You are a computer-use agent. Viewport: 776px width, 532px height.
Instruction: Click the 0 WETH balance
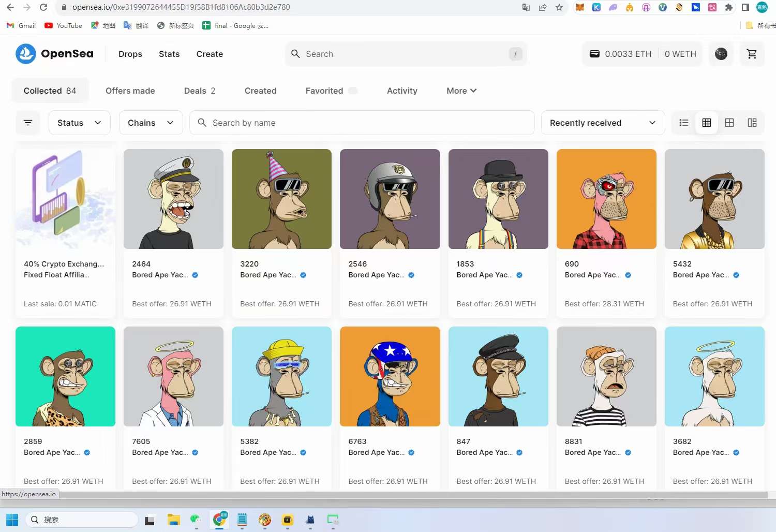pyautogui.click(x=680, y=54)
